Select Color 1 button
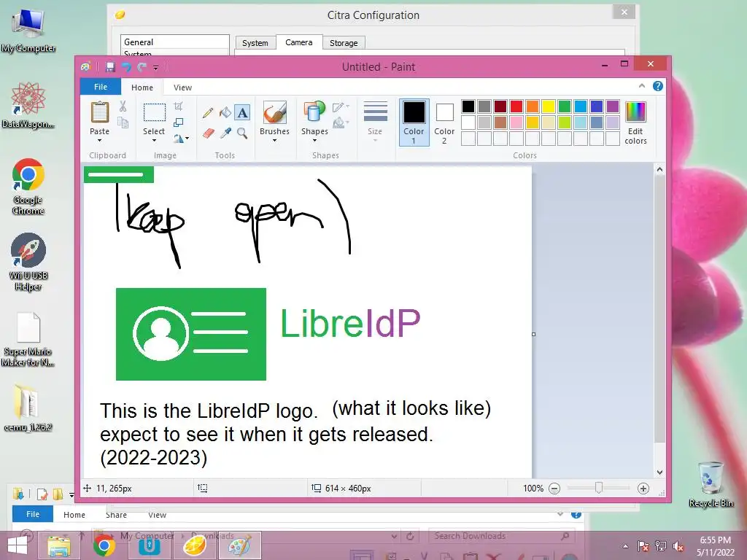 (414, 122)
